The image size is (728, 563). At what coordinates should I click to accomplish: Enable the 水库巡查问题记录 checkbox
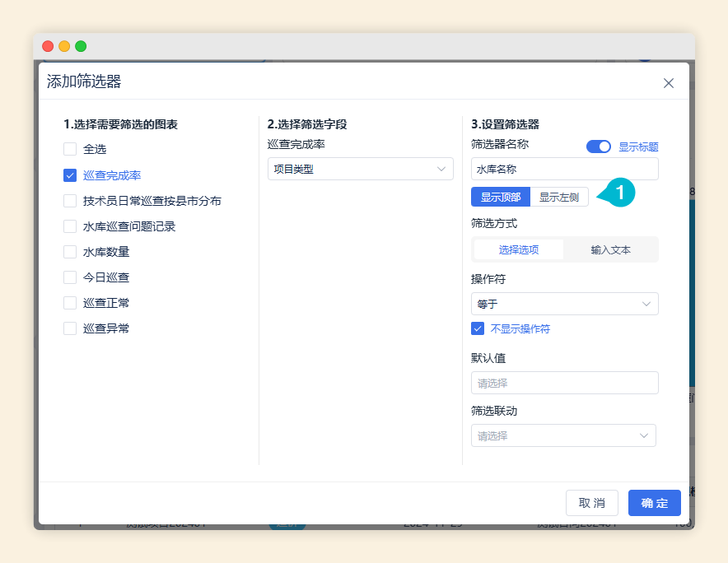pos(70,226)
